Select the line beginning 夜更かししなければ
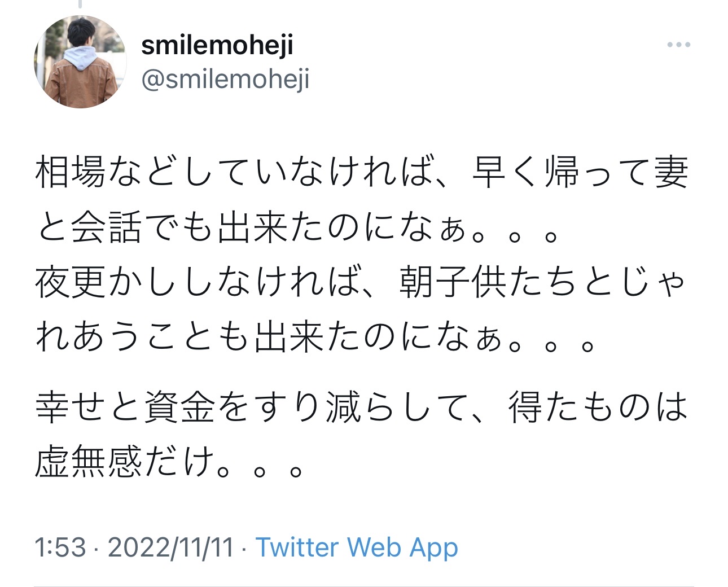728x587 pixels. [362, 283]
